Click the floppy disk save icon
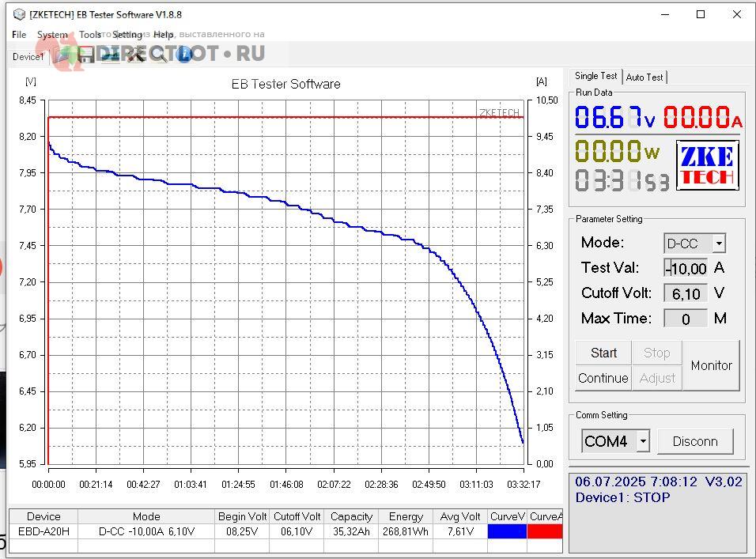756x559 pixels. click(x=86, y=55)
